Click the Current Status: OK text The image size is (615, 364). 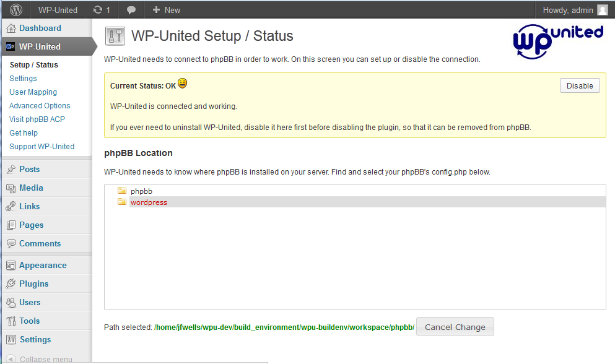point(143,86)
